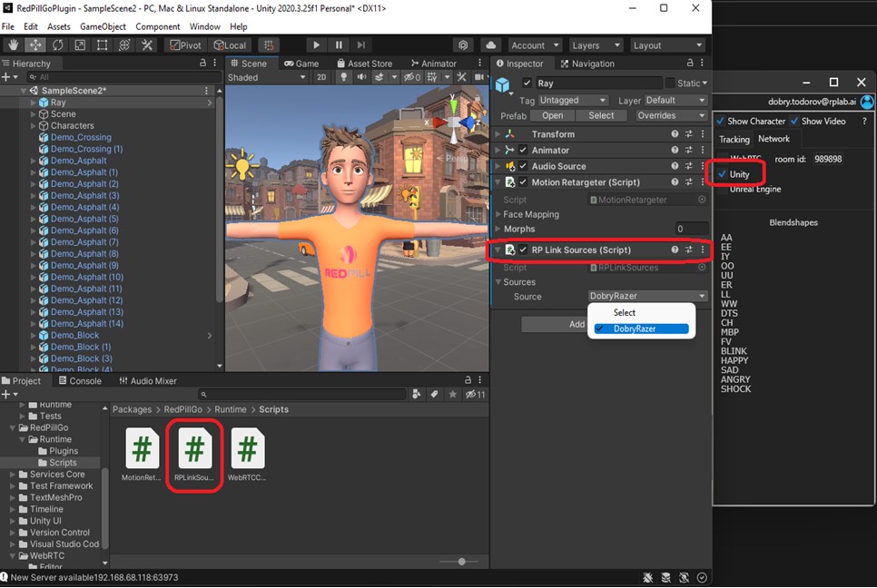877x588 pixels.
Task: Click the cloud services icon
Action: (x=490, y=45)
